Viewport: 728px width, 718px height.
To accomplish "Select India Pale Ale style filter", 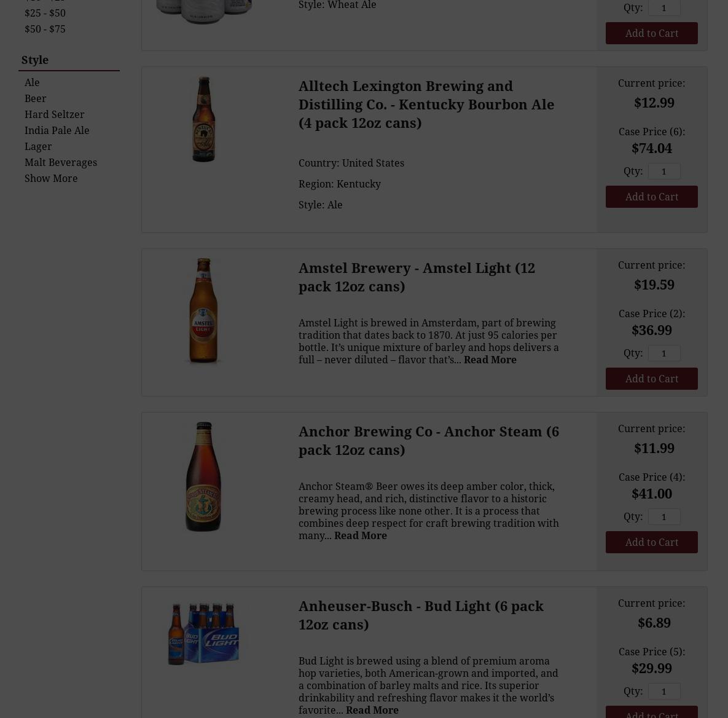I will coord(57,130).
